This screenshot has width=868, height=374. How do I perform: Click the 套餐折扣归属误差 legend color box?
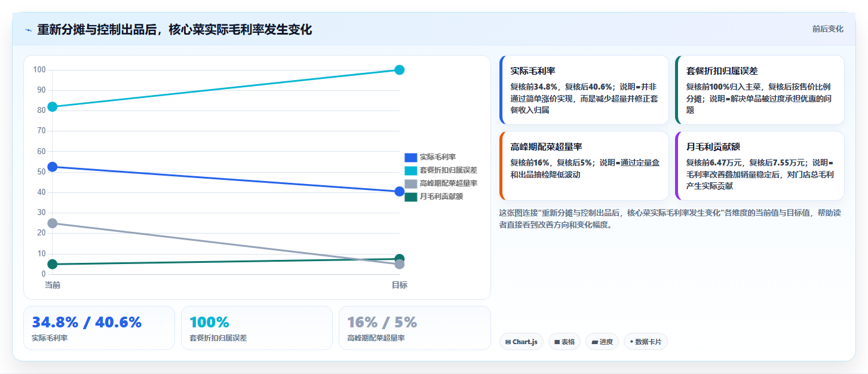tap(410, 170)
